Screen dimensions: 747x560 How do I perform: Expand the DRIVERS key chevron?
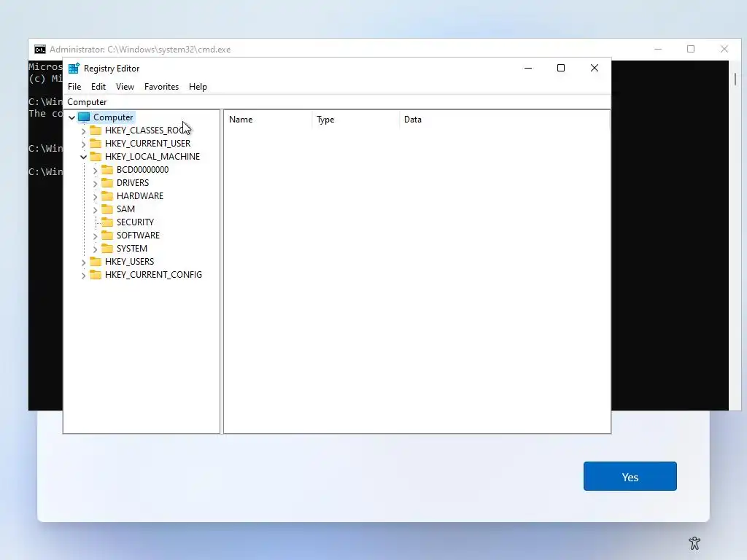pyautogui.click(x=95, y=183)
